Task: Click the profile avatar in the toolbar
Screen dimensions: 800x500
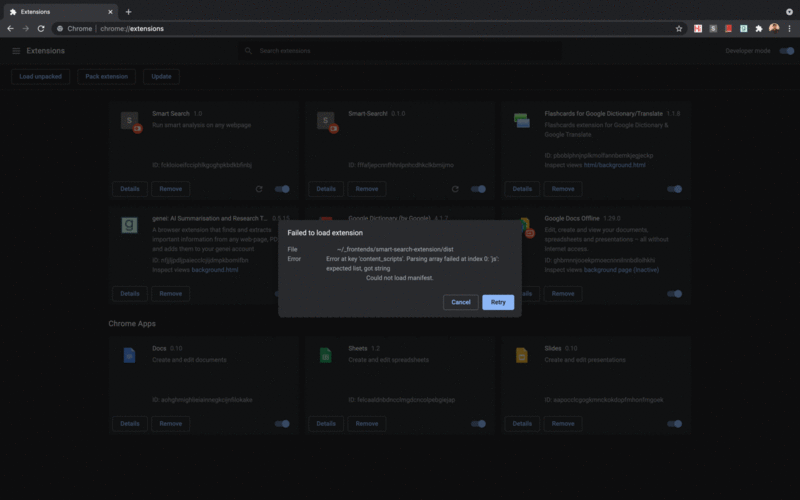Action: click(x=774, y=29)
